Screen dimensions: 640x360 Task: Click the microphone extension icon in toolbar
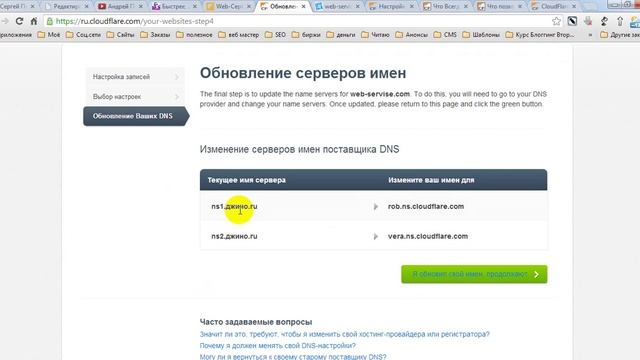point(588,21)
